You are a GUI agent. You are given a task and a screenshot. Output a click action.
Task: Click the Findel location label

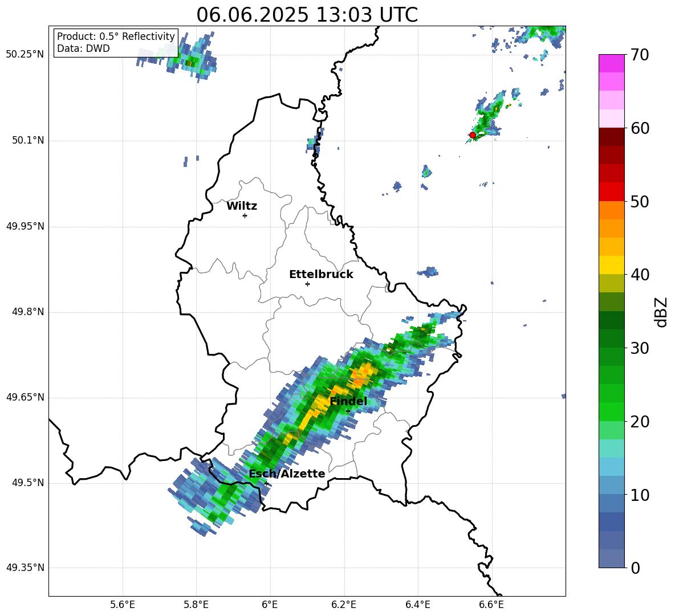348,401
